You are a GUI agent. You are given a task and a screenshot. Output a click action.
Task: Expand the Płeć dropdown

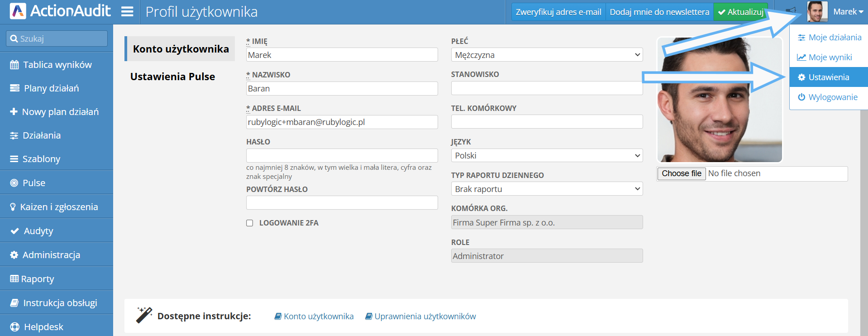pos(547,55)
